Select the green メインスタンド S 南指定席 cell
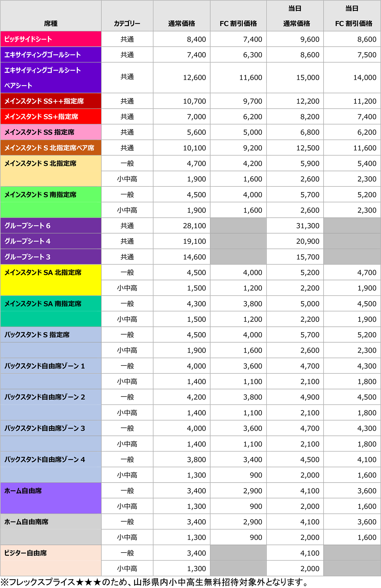 [51, 202]
